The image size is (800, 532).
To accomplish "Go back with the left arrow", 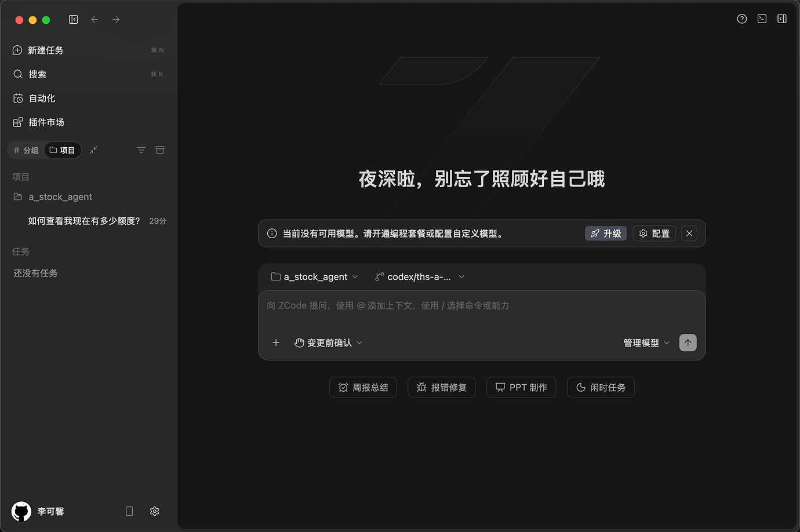I will click(94, 20).
